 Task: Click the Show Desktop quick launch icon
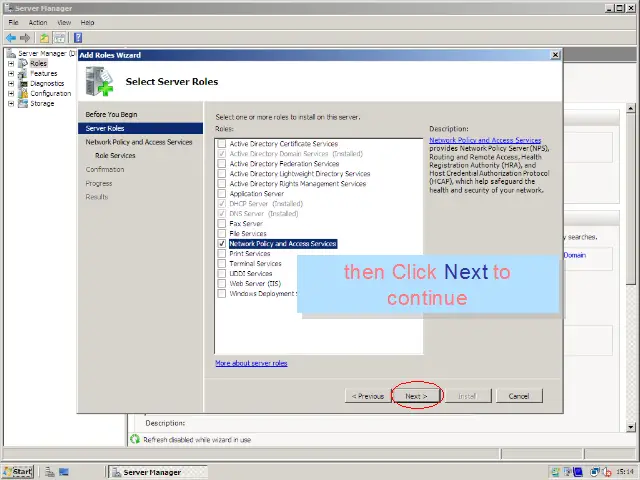64,472
